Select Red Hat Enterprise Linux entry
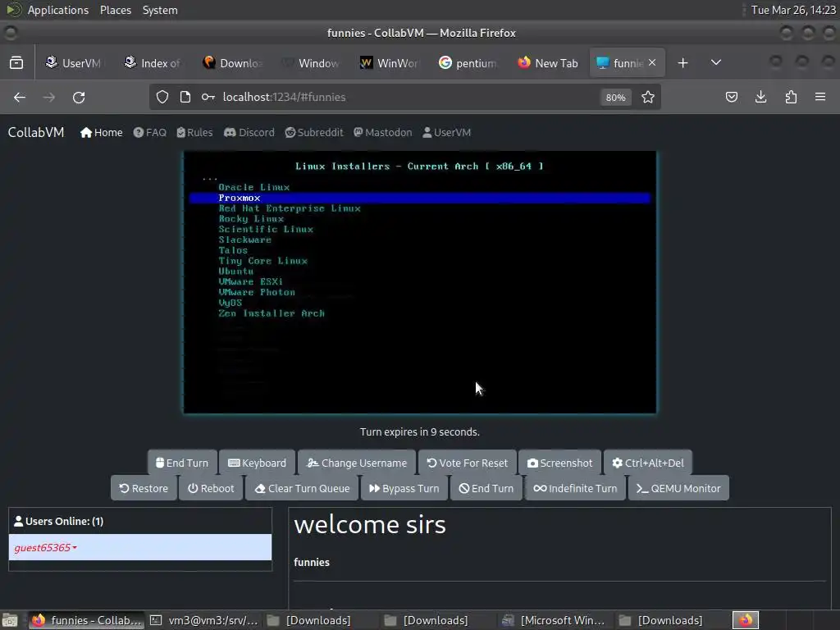The height and width of the screenshot is (630, 840). [x=290, y=208]
